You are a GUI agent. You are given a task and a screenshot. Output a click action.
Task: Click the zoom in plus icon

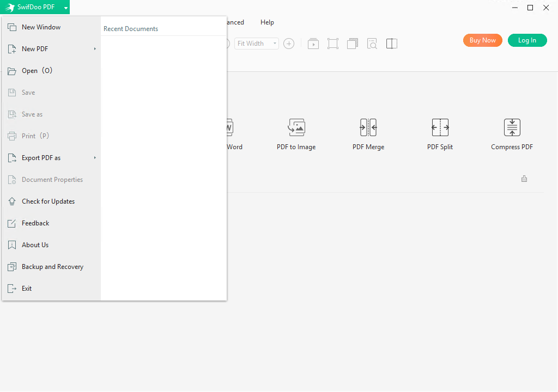(x=289, y=44)
